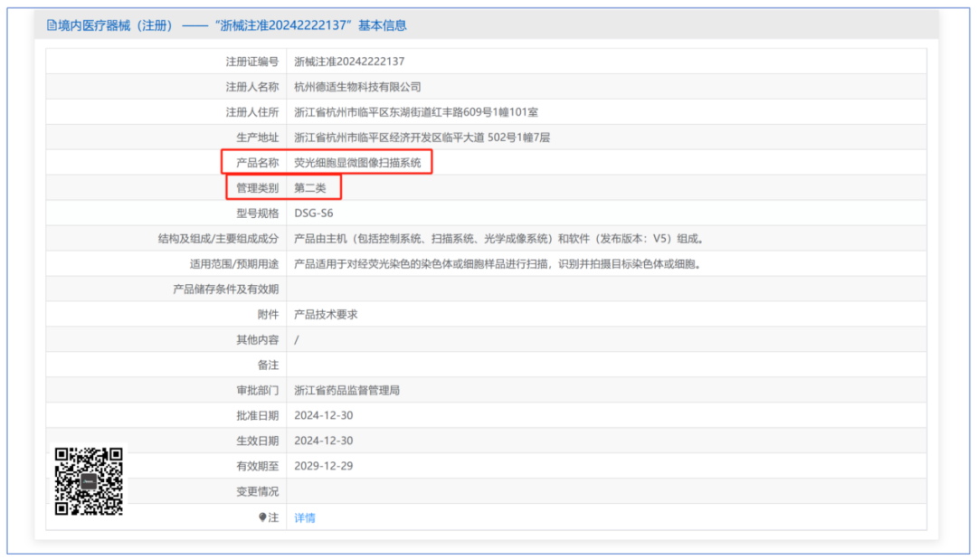Click the 结构及组成 description text

[498, 239]
